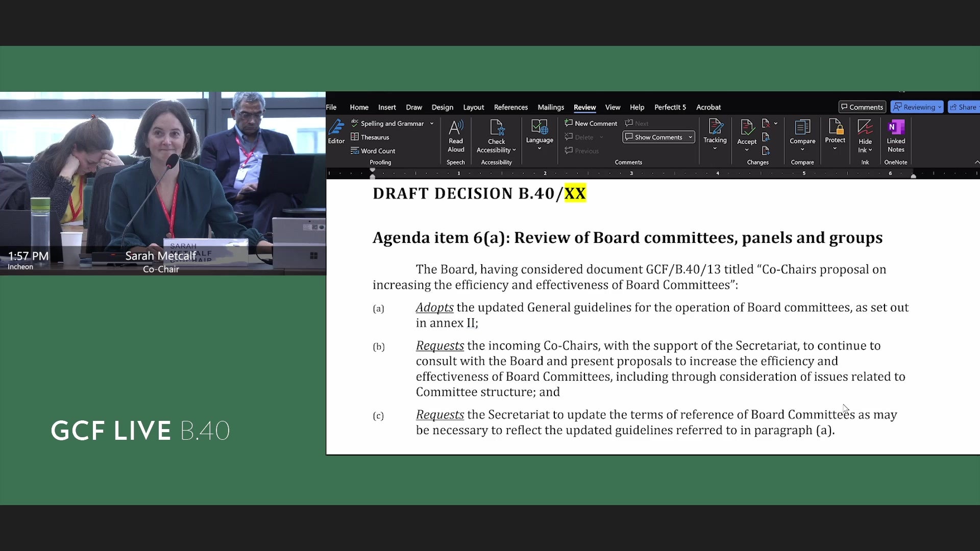Viewport: 980px width, 551px height.
Task: Start Read Aloud
Action: 456,136
